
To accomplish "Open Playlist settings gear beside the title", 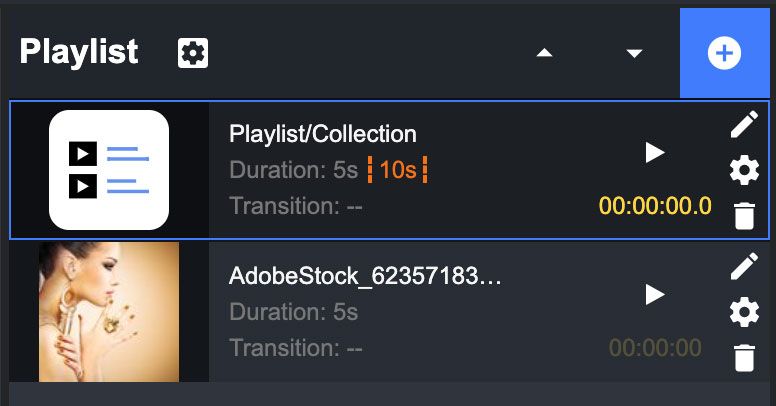I will click(x=193, y=53).
